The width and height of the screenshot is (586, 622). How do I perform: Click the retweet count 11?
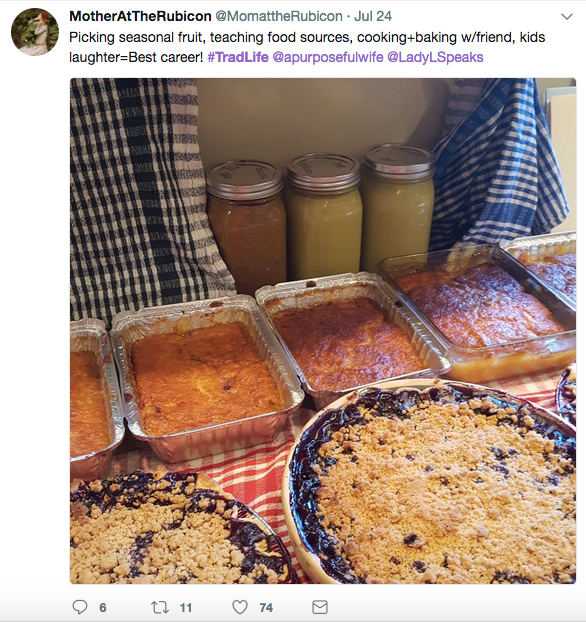(186, 608)
